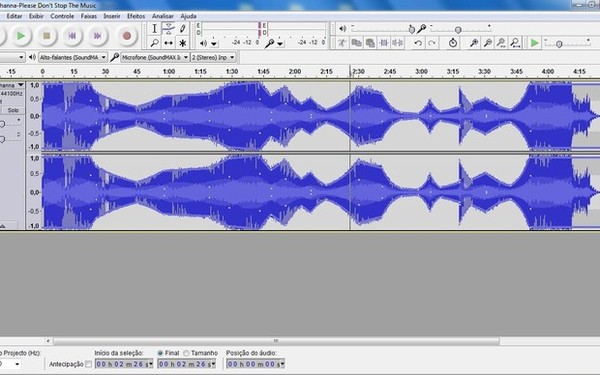Play at speed with small green button
This screenshot has width=600, height=375.
click(x=535, y=43)
